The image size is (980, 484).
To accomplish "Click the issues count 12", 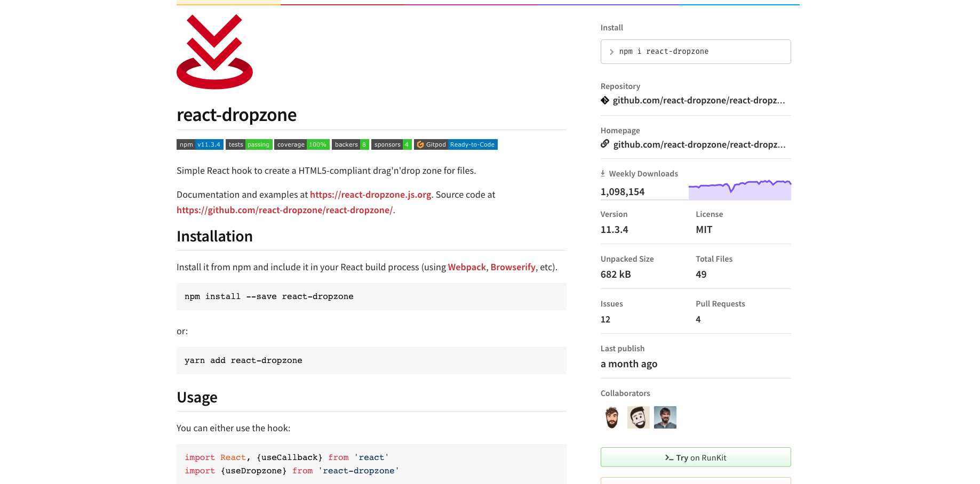I will tap(605, 319).
